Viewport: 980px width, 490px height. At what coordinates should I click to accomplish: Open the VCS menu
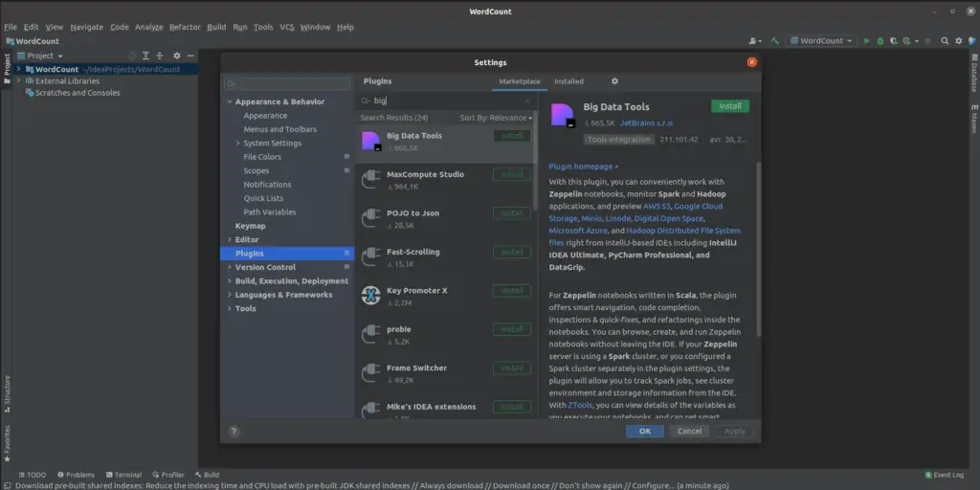287,27
